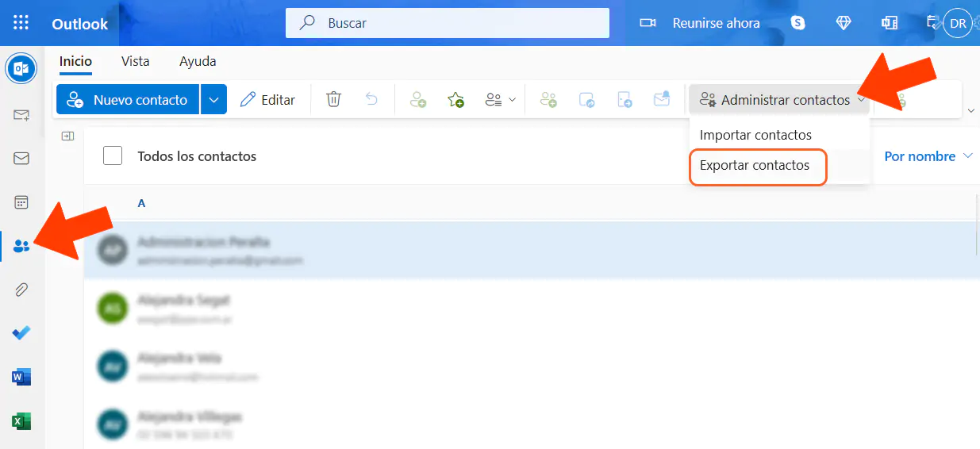Screen dimensions: 980x449
Task: Delete contact with the trash icon
Action: click(x=334, y=100)
